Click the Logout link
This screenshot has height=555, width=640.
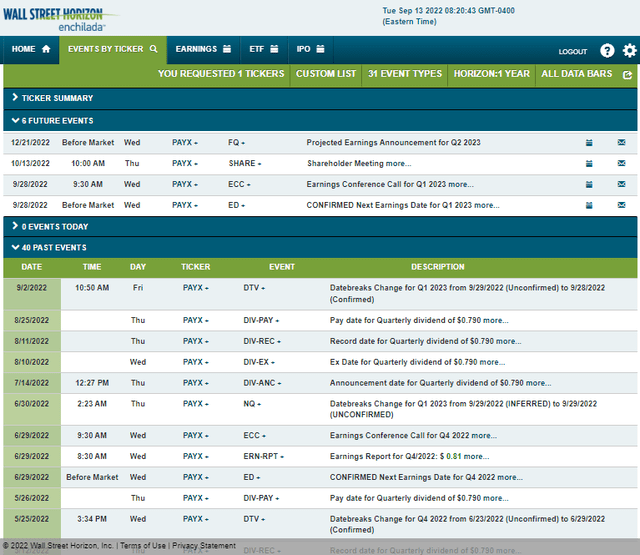[573, 52]
